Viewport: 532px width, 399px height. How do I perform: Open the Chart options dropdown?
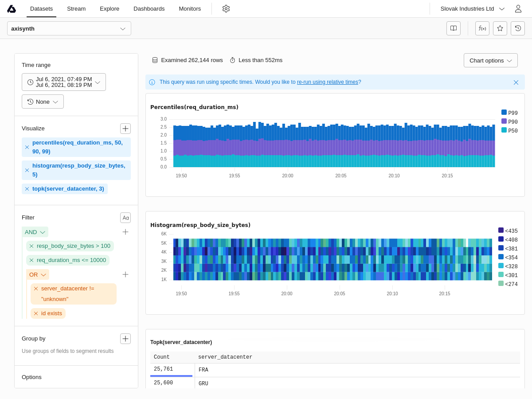tap(490, 60)
